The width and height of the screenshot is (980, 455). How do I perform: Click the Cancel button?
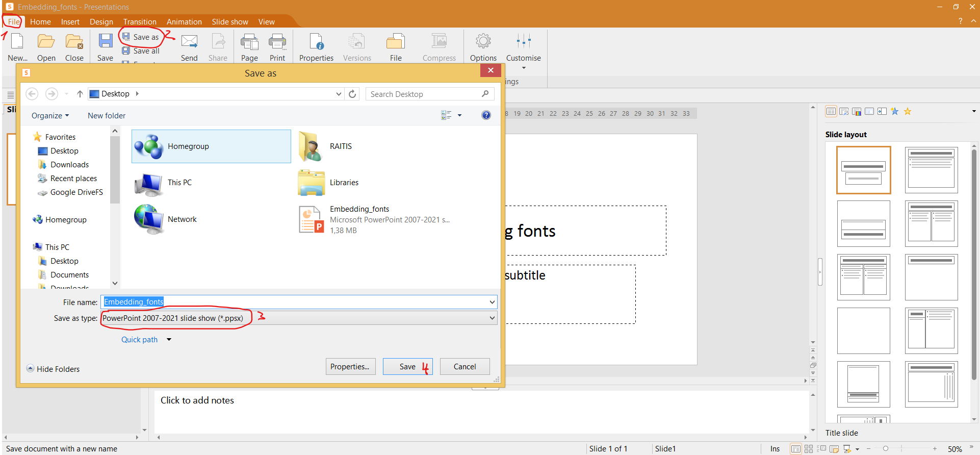click(465, 366)
